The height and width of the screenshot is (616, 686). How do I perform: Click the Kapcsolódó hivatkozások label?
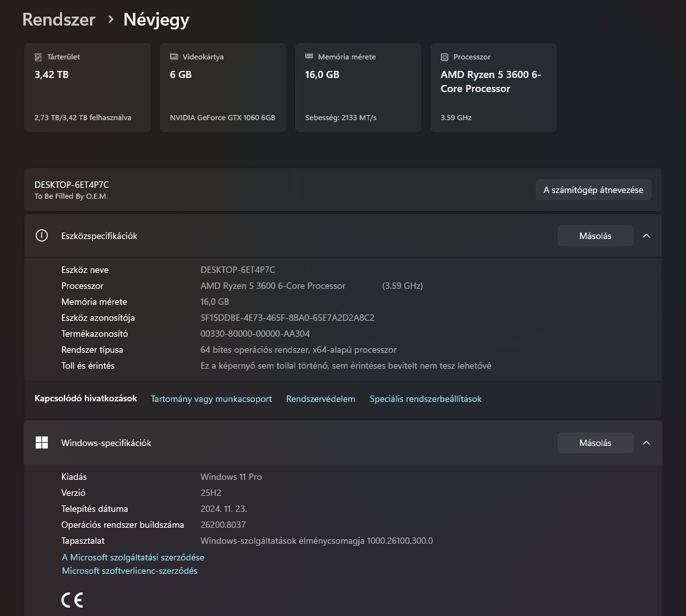[x=86, y=398]
